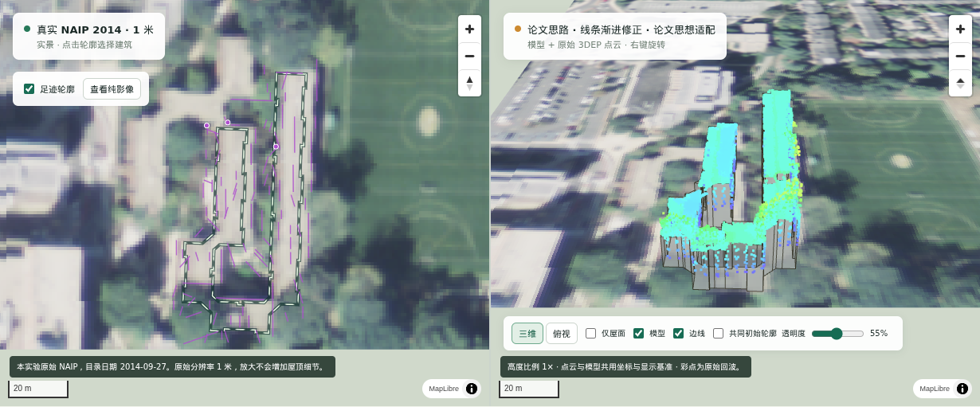The width and height of the screenshot is (980, 407).
Task: Uncheck the 模型 checkbox
Action: (639, 333)
